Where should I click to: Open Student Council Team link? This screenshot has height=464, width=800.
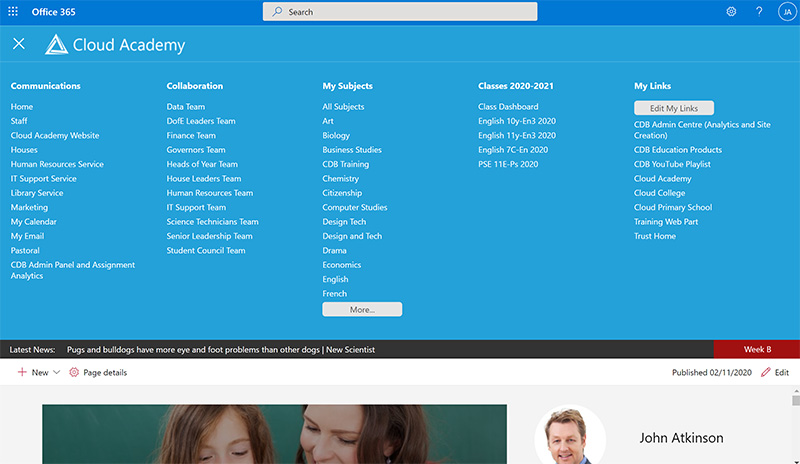point(206,250)
